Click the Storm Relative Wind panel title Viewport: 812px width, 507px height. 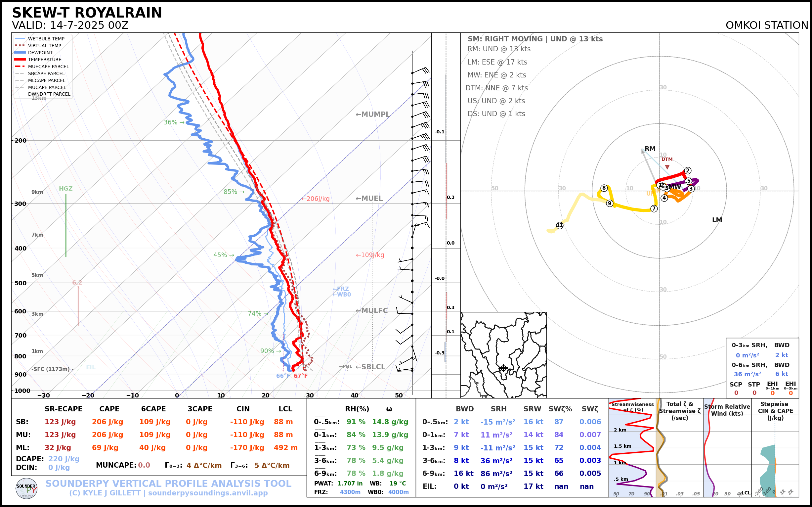click(727, 410)
